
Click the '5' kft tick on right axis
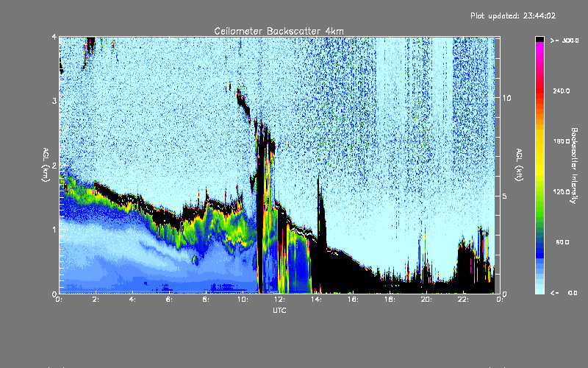pos(505,196)
